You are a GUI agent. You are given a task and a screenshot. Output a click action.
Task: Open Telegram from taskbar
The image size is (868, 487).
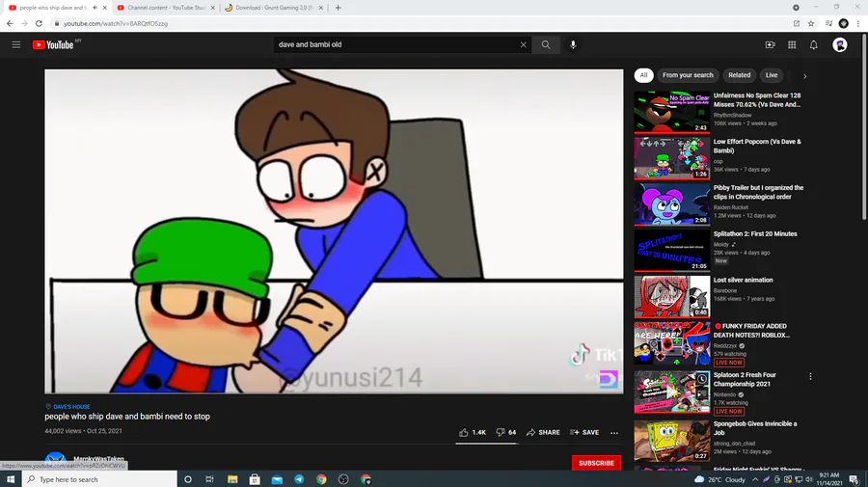(299, 479)
